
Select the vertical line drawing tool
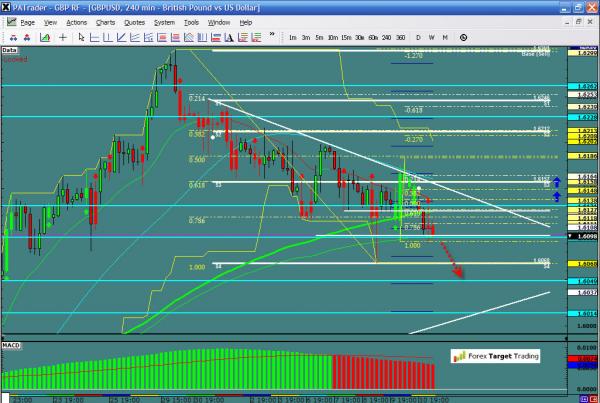coord(108,38)
